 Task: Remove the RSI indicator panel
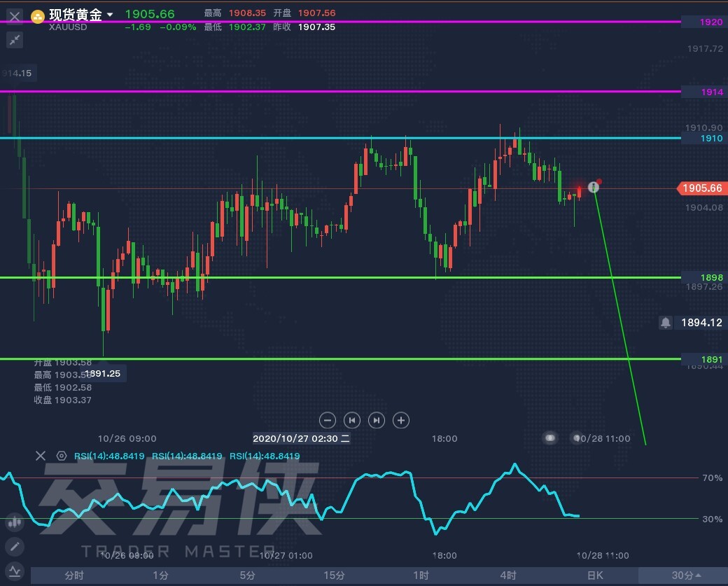coord(41,456)
